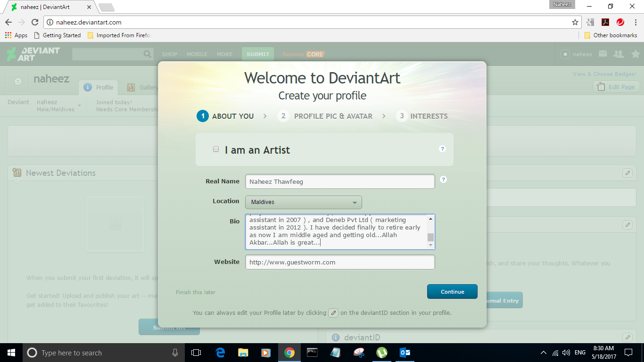Viewport: 644px width, 362px height.
Task: Select step 3 Interests
Action: pos(422,116)
